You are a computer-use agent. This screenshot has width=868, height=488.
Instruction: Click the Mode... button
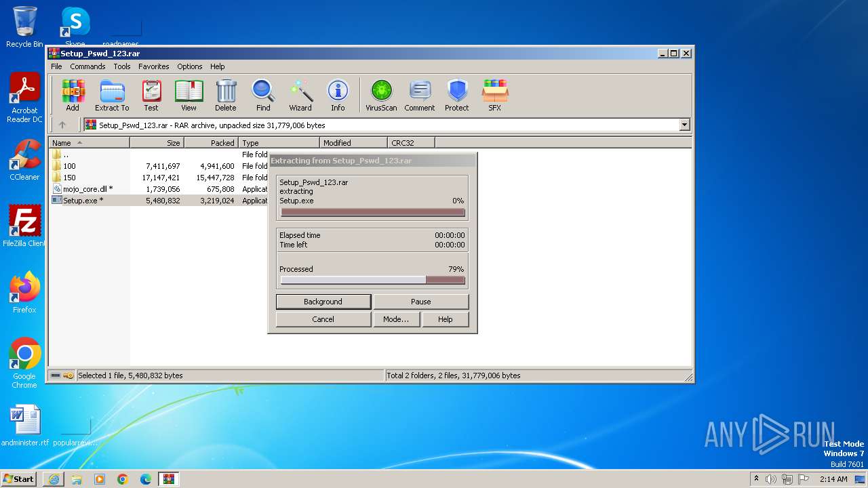tap(396, 319)
